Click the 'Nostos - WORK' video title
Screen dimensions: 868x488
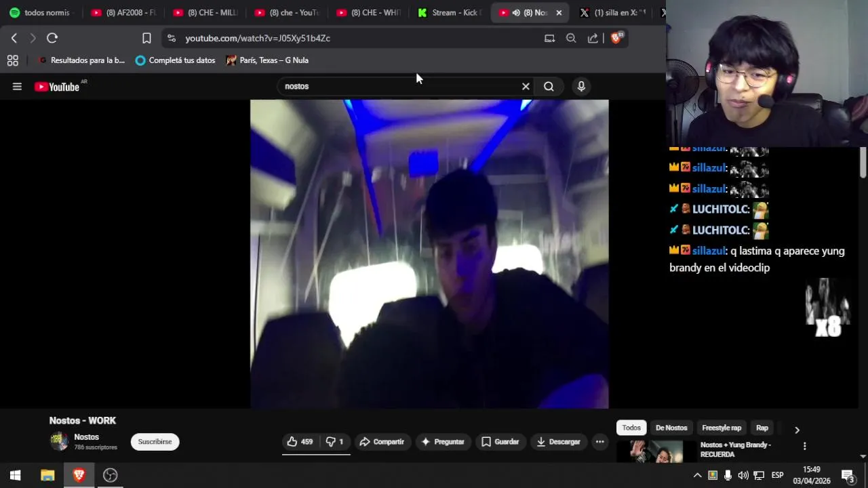pyautogui.click(x=83, y=421)
